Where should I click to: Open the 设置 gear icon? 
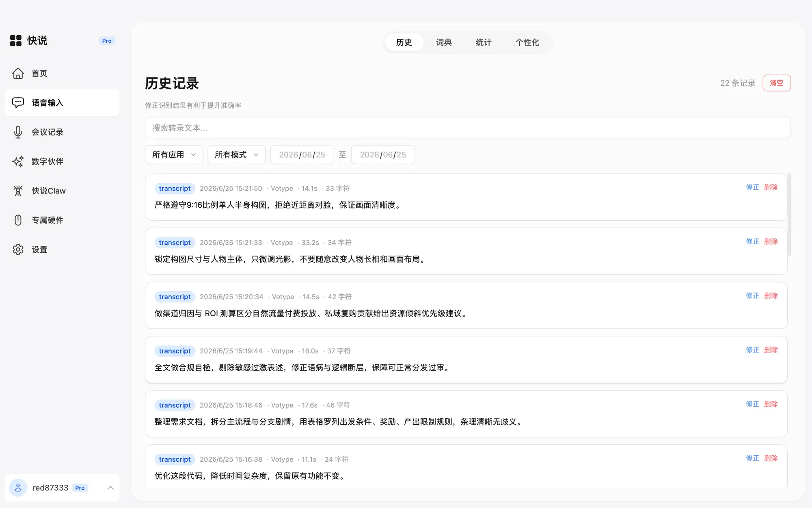18,250
